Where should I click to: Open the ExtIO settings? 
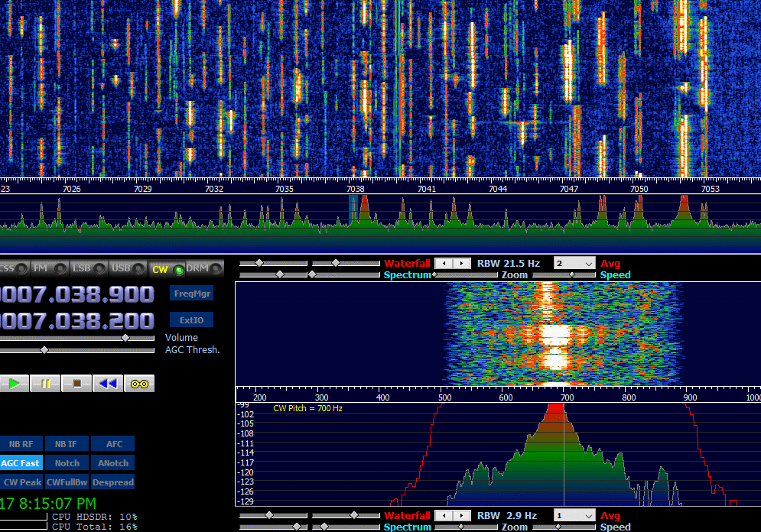(190, 319)
